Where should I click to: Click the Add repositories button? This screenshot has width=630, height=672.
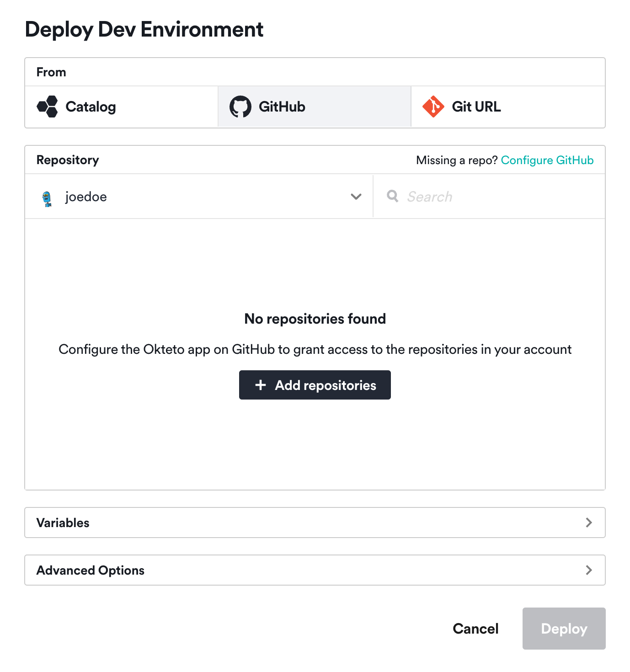315,385
